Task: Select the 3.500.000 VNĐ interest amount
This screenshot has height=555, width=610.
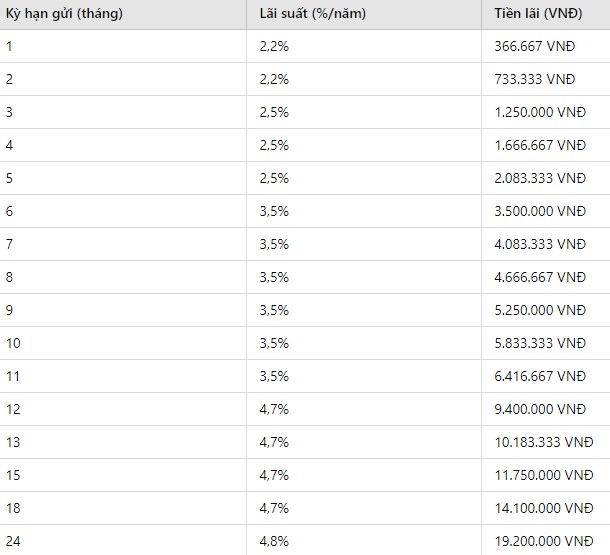Action: tap(540, 211)
